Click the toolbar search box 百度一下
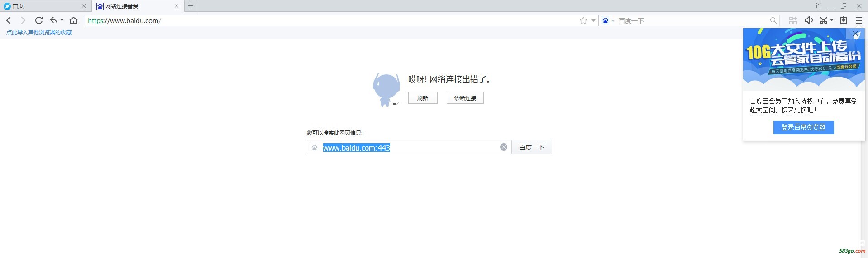This screenshot has width=868, height=258. coord(692,20)
